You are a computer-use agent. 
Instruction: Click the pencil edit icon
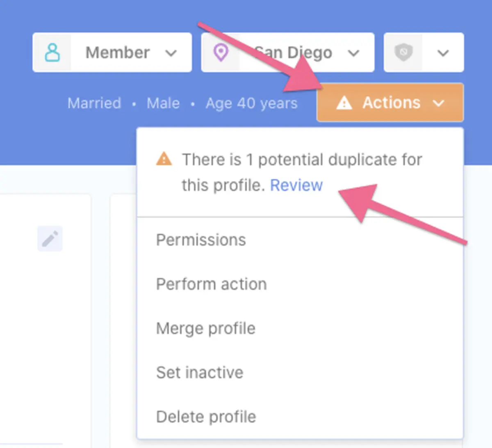tap(50, 239)
